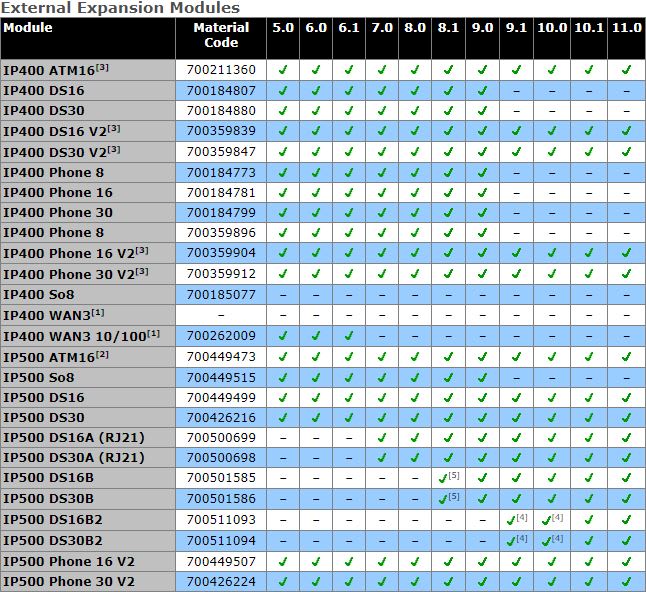Viewport: 646px width, 592px height.
Task: Click IP400 DS16 V2 checkmark under 10.1
Action: point(589,131)
